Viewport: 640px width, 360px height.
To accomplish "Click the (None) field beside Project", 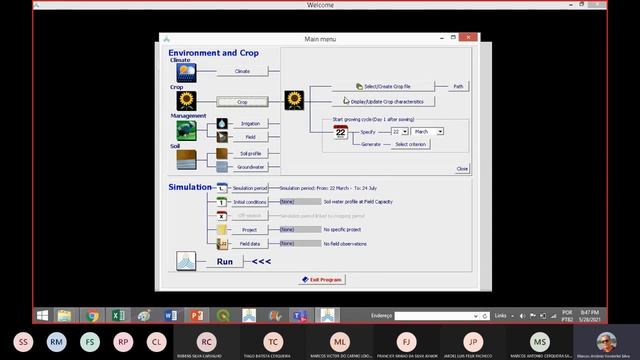I will point(300,229).
